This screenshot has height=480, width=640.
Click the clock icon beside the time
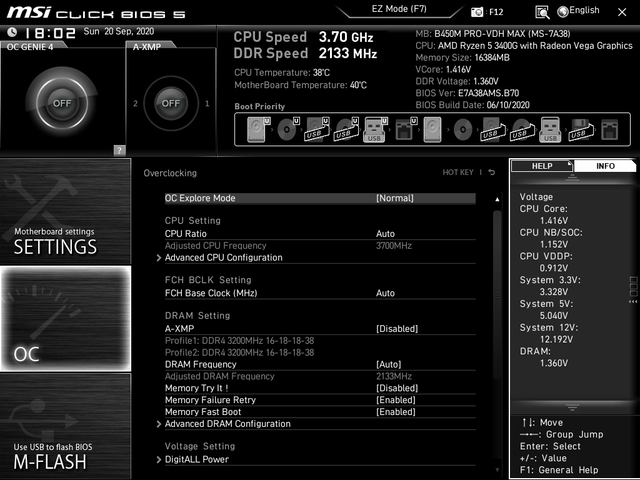(12, 32)
